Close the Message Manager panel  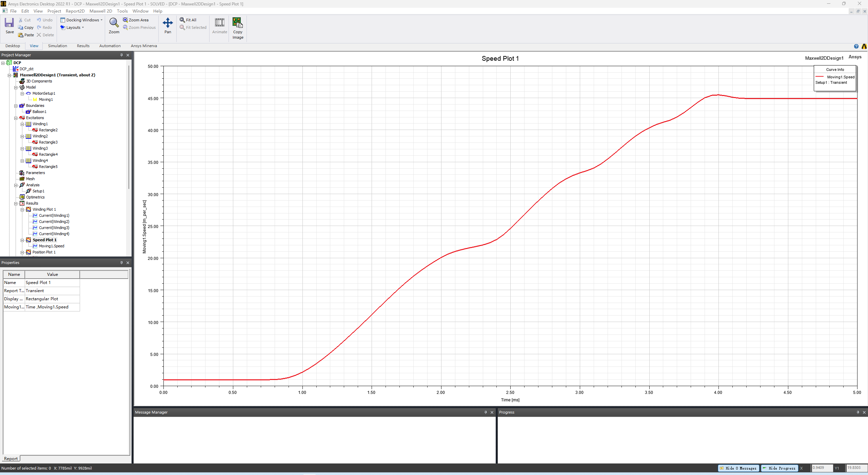click(x=492, y=412)
